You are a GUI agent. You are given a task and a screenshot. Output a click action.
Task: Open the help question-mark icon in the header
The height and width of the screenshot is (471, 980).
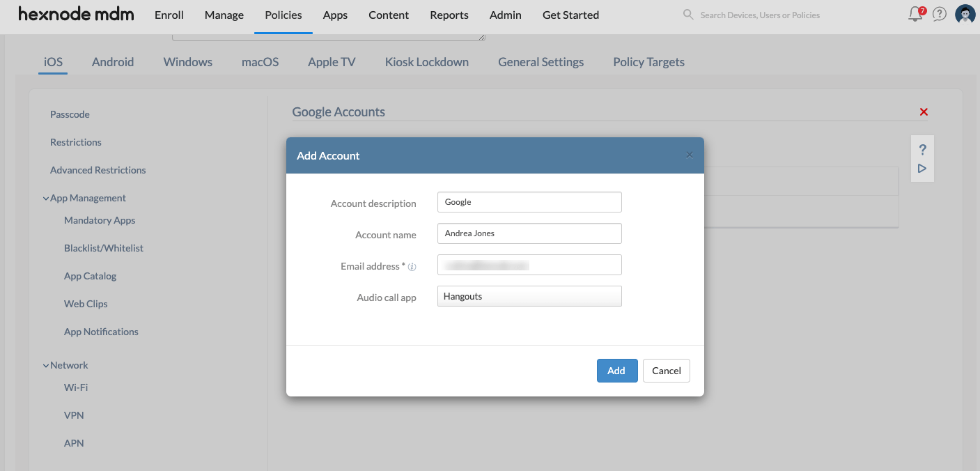pyautogui.click(x=939, y=14)
